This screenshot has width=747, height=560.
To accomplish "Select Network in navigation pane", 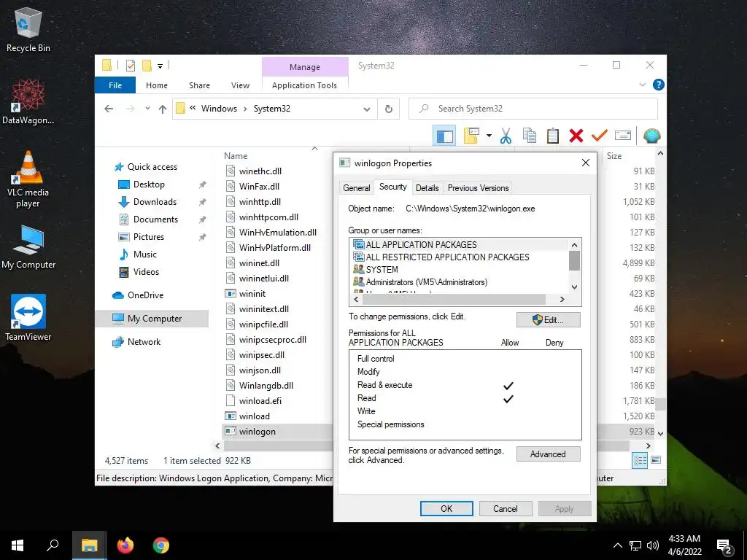I will (144, 342).
